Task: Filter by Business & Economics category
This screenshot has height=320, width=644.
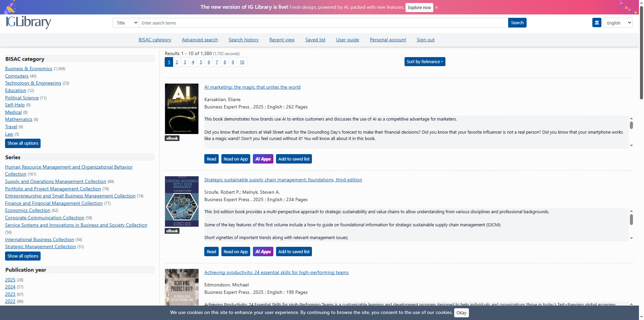Action: (29, 68)
